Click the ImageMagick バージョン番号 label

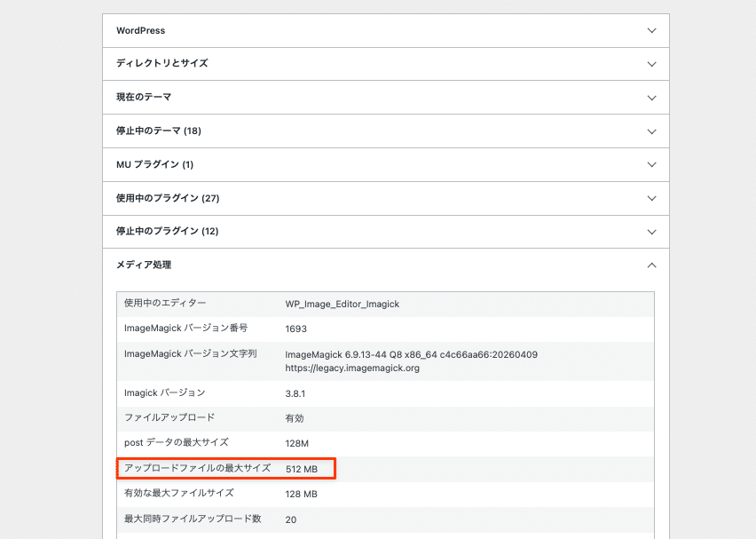pyautogui.click(x=185, y=329)
